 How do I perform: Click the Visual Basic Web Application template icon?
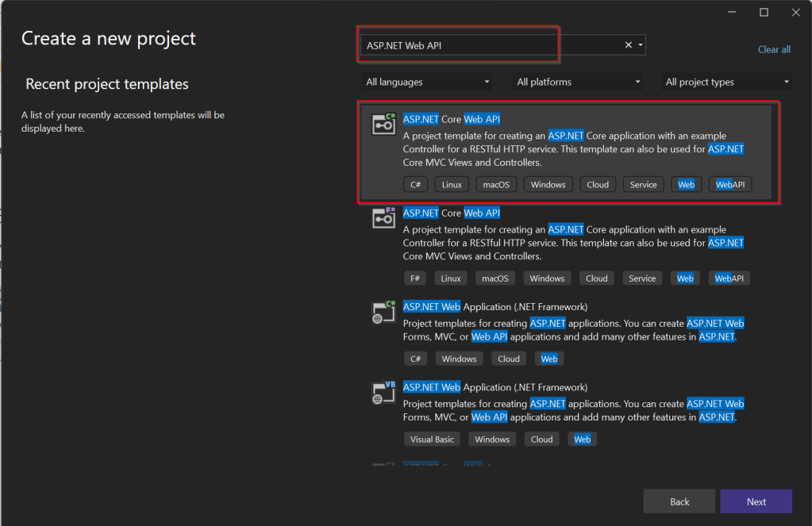pos(384,392)
